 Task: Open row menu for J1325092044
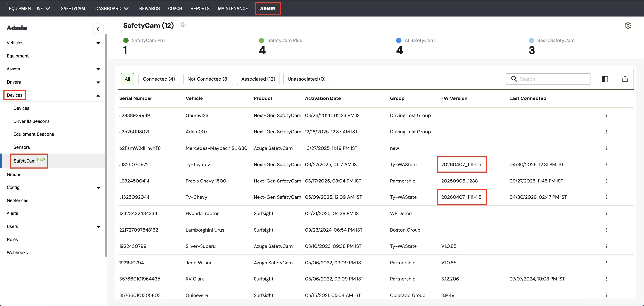tap(606, 197)
